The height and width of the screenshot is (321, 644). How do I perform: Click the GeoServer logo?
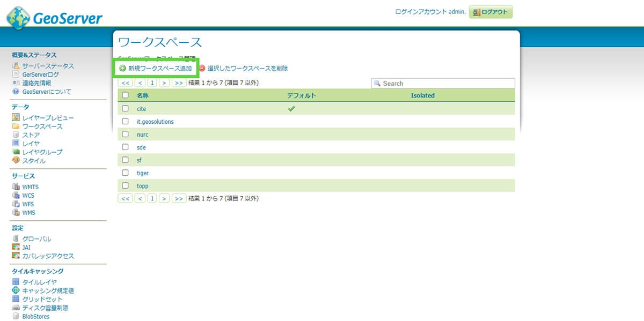point(54,17)
